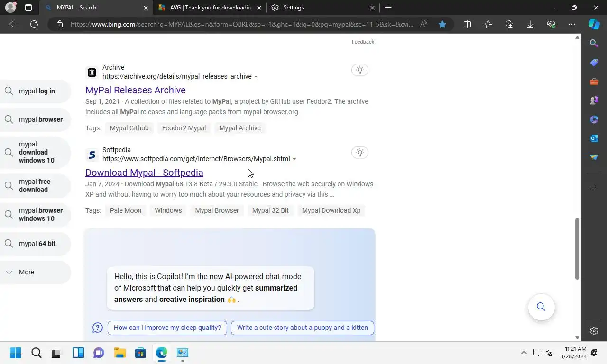Expand More related searches
Screen dimensions: 607x364
tap(35, 272)
